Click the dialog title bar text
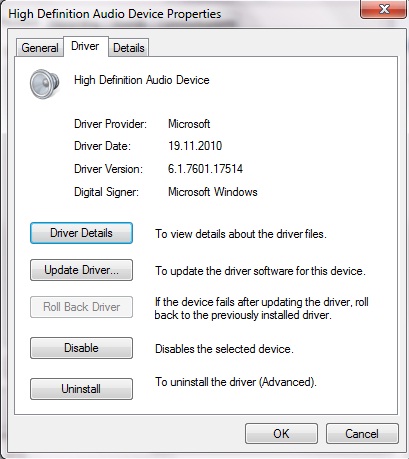This screenshot has height=459, width=409. pos(115,14)
